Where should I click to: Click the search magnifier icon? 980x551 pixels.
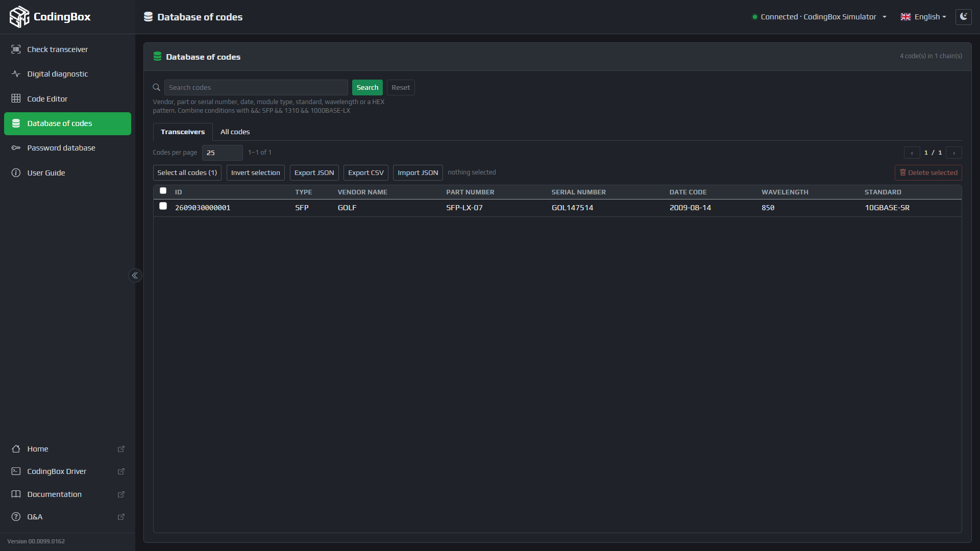(157, 88)
